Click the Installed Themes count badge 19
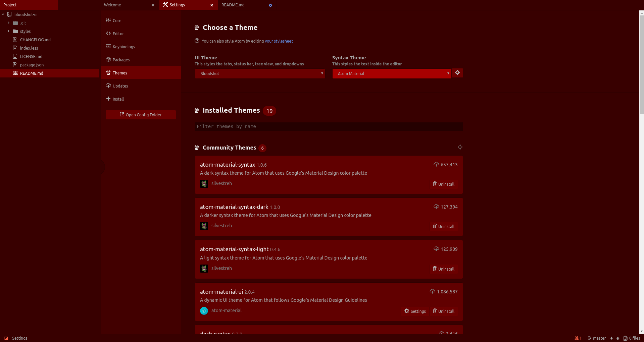The image size is (644, 342). 269,111
